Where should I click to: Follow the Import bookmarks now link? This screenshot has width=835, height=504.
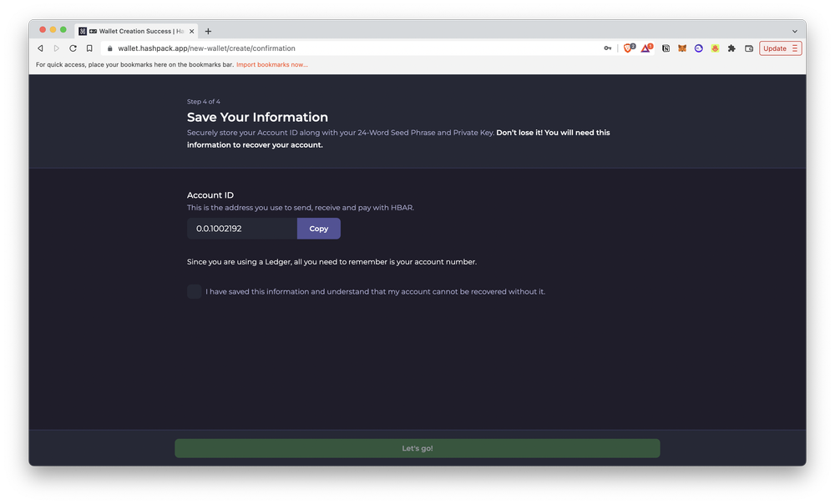(272, 63)
